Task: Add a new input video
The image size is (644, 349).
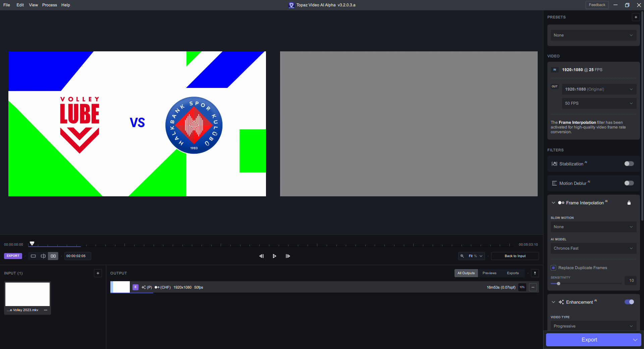Action: [x=98, y=273]
